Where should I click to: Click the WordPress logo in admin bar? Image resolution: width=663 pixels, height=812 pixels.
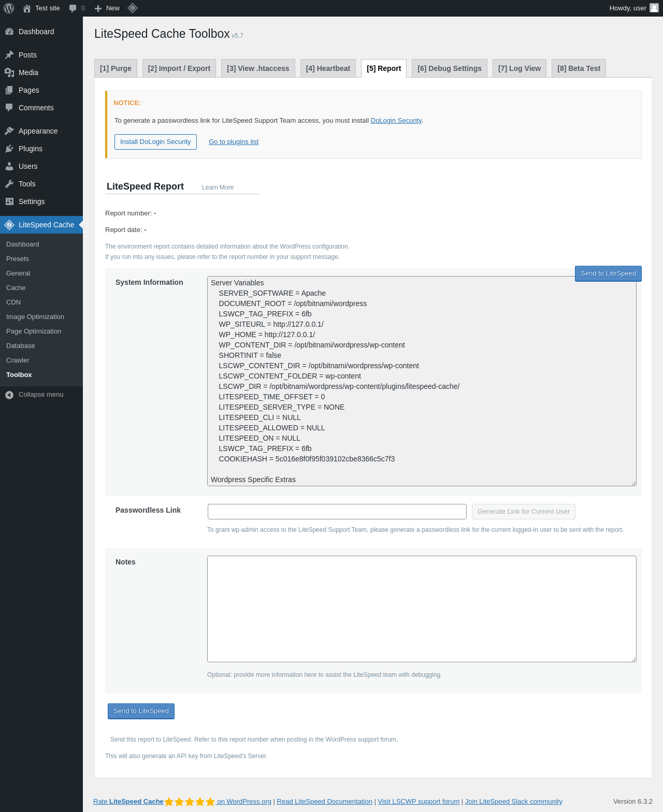9,8
